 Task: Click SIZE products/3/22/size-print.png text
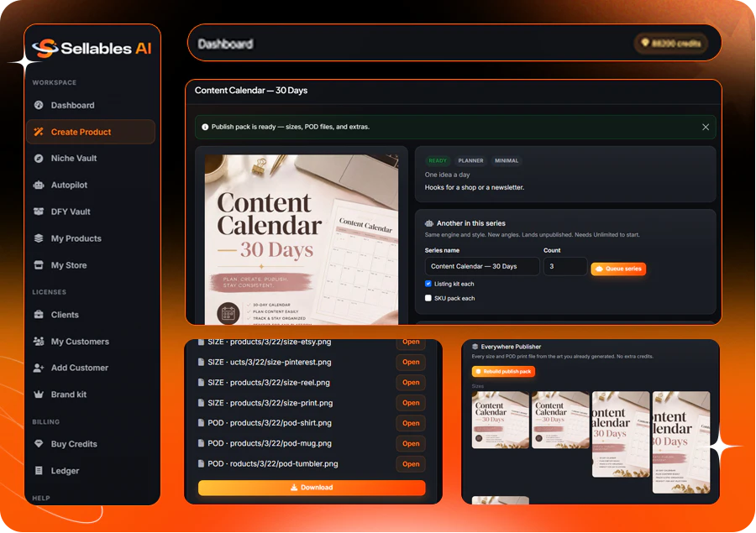(270, 403)
